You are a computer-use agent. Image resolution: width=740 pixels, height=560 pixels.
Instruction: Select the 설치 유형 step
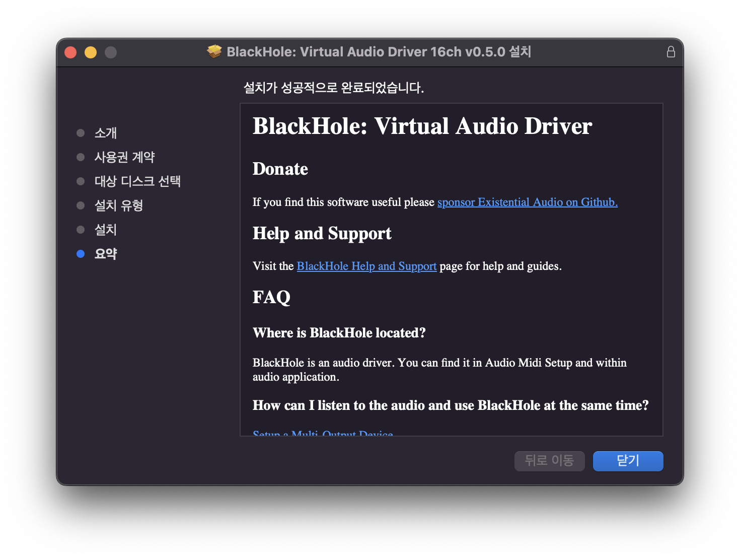coord(119,205)
